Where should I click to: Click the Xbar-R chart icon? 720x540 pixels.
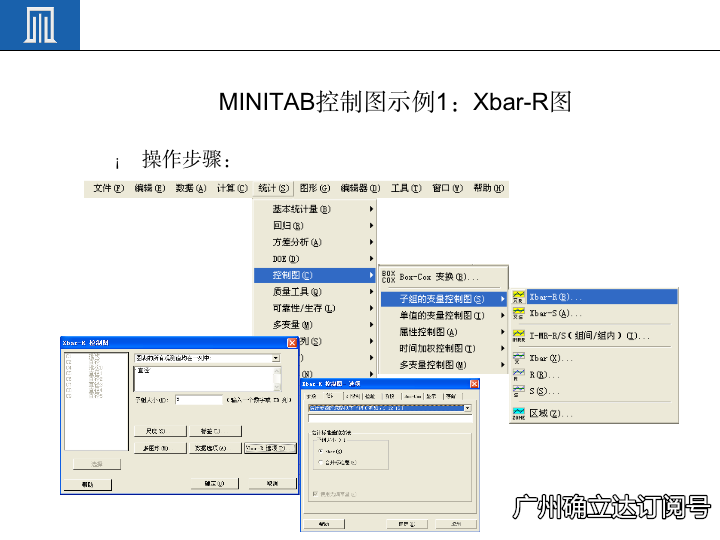(x=518, y=297)
